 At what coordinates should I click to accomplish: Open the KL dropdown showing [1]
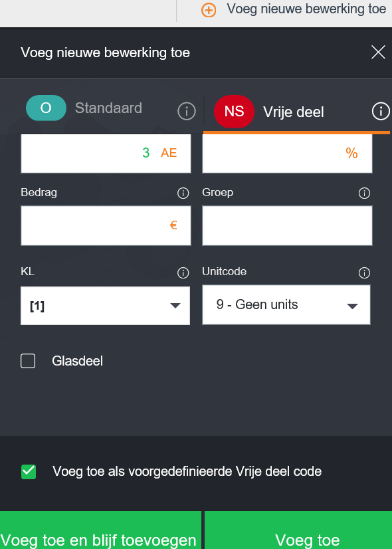[x=106, y=306]
